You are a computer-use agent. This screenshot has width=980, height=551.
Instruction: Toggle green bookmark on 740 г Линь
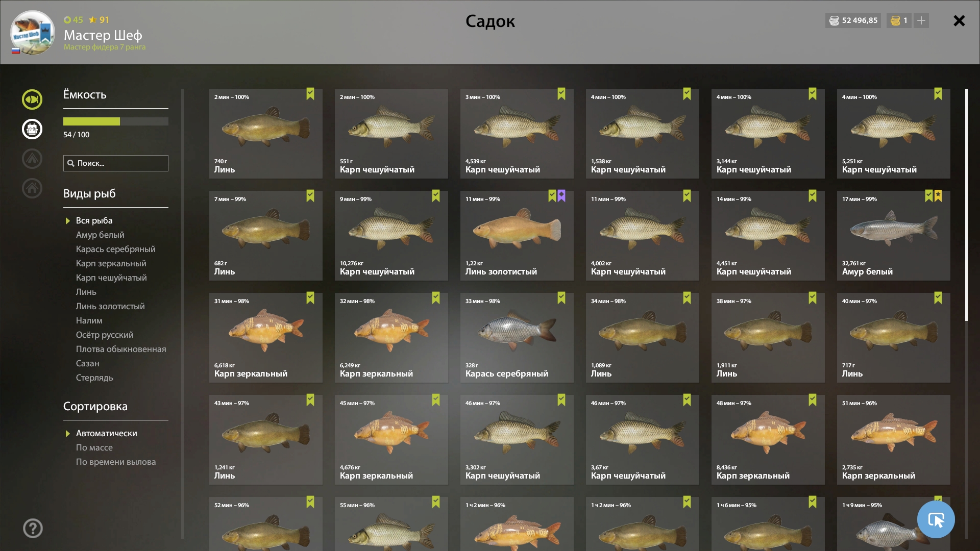[310, 94]
